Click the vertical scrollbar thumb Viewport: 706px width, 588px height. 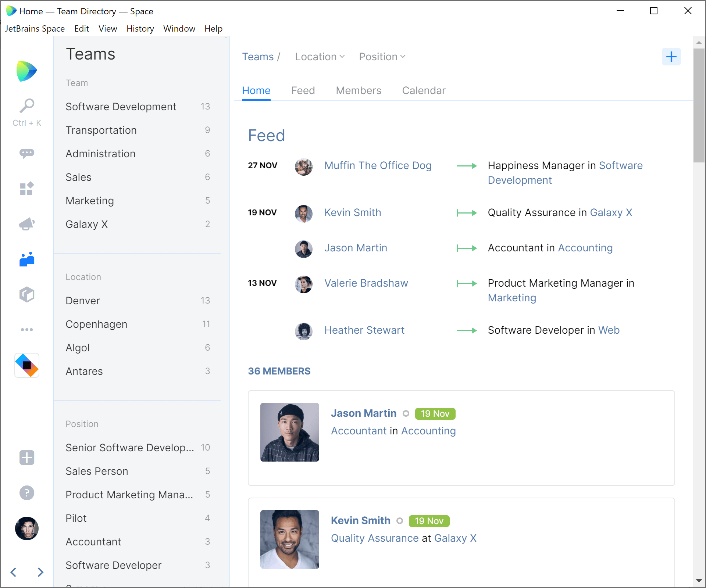(699, 105)
